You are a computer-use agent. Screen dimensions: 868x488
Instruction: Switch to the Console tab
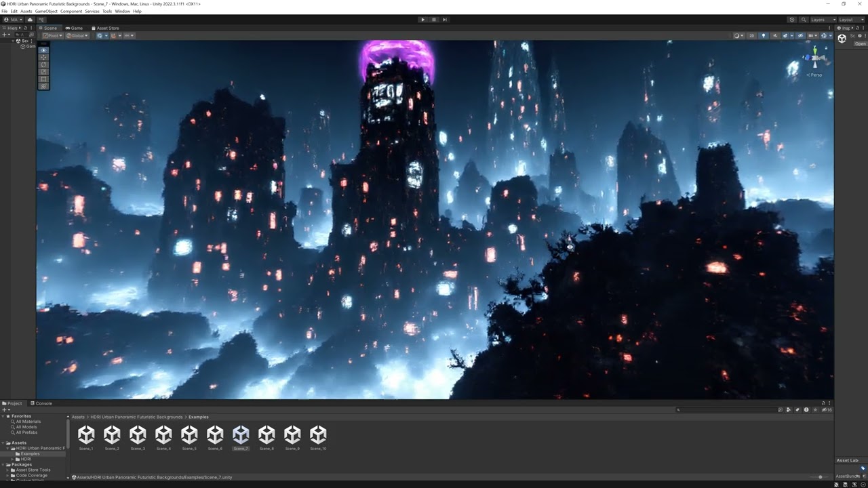(x=41, y=403)
